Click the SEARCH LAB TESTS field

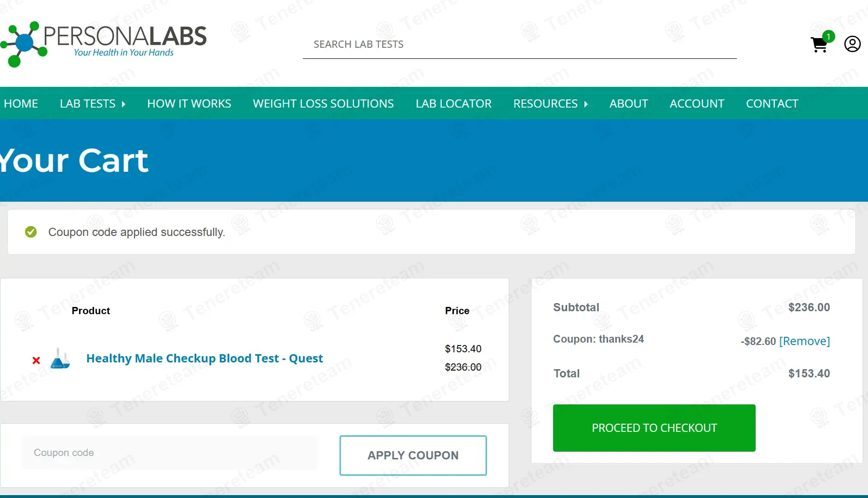point(519,44)
